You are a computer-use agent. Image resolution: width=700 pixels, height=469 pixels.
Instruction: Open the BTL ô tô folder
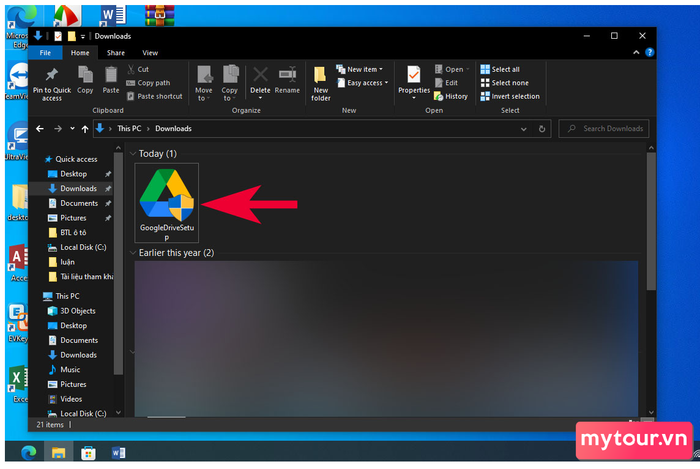click(x=73, y=232)
